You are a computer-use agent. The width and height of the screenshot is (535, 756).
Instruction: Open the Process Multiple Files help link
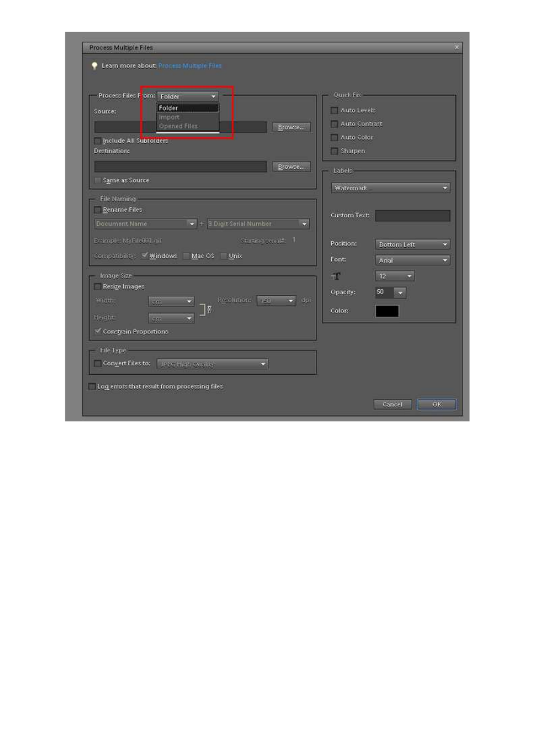[x=190, y=66]
